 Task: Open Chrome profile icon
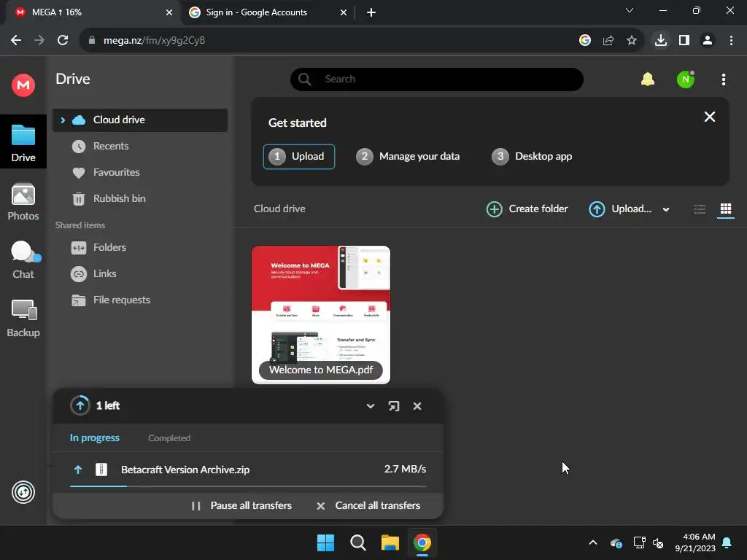(x=708, y=41)
